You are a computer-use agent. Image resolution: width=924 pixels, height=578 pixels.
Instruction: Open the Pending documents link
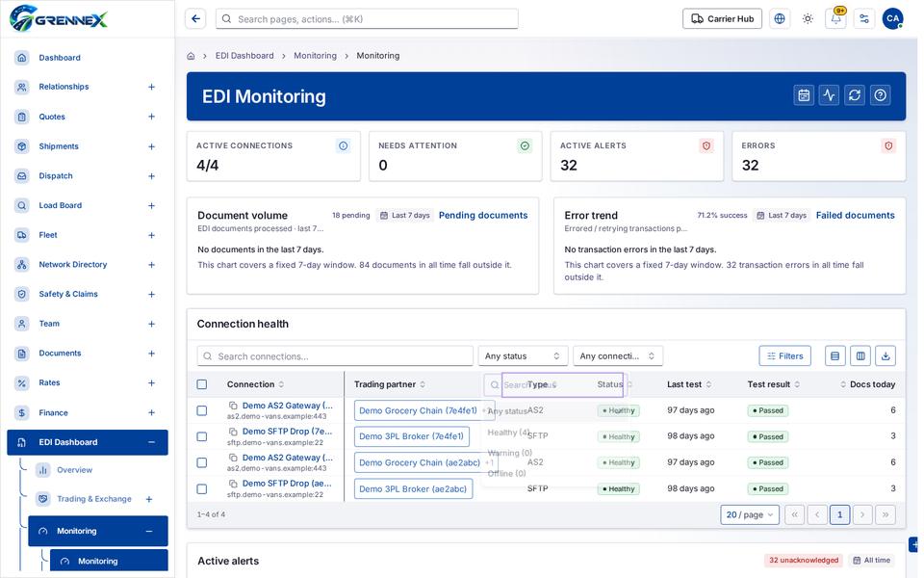(483, 215)
